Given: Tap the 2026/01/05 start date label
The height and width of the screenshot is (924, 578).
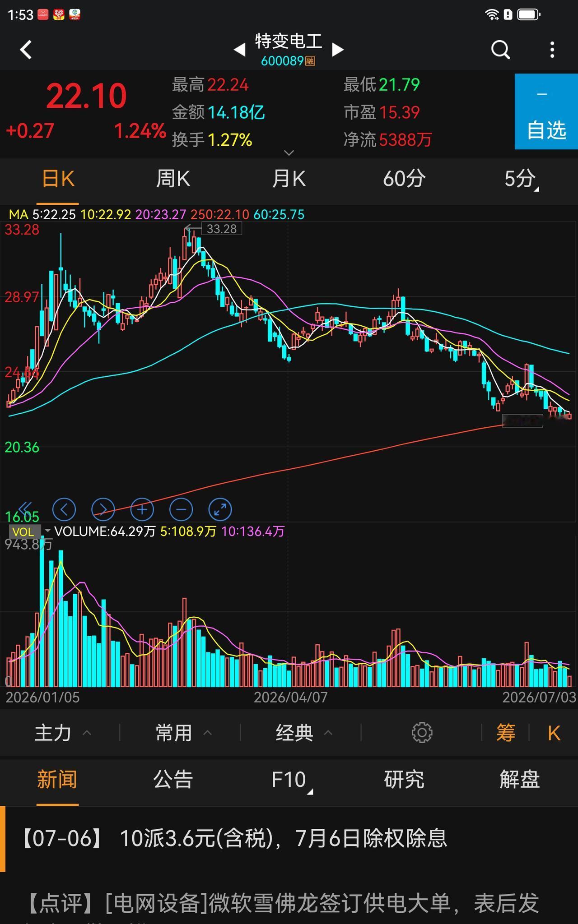Looking at the screenshot, I should (x=42, y=697).
